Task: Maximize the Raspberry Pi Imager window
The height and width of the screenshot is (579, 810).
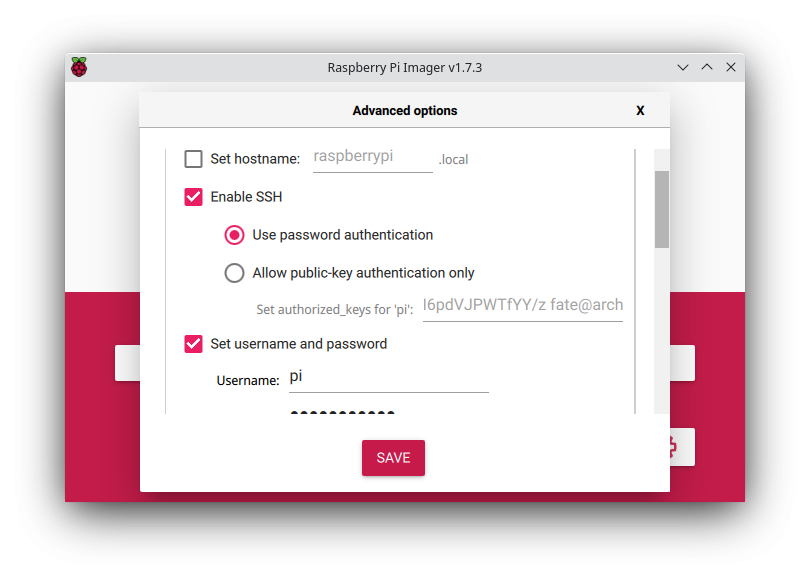Action: (707, 67)
